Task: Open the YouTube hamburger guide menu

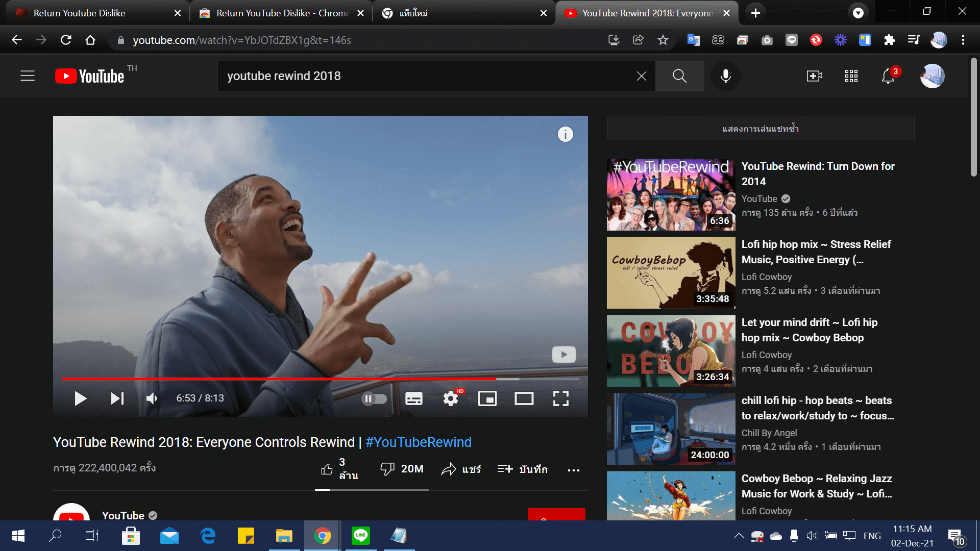Action: [x=28, y=76]
